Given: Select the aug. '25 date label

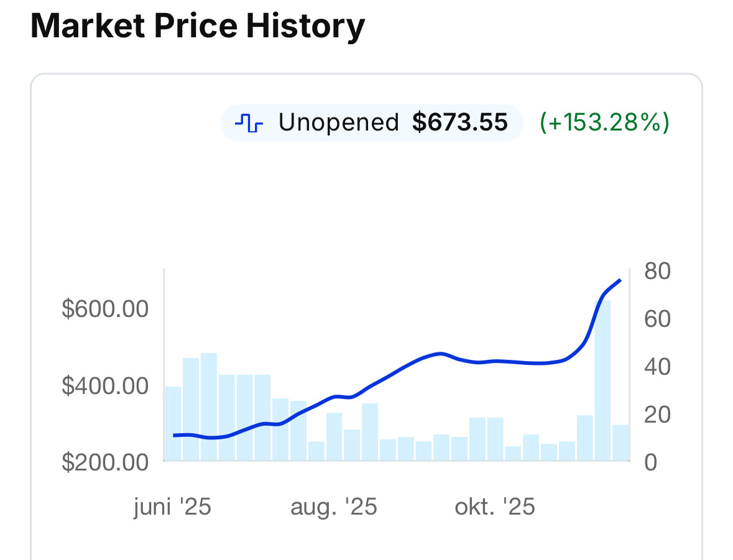Looking at the screenshot, I should coord(333,507).
